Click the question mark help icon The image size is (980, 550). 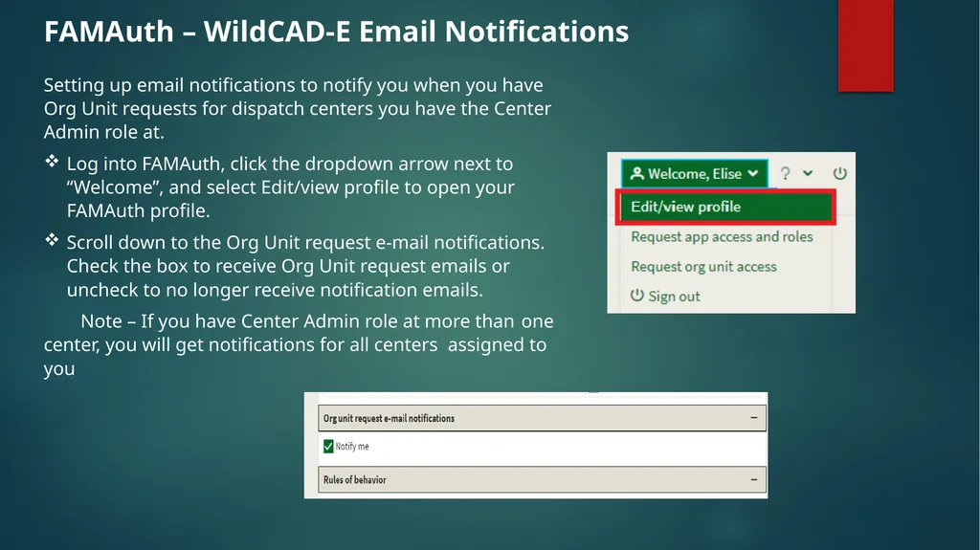pyautogui.click(x=785, y=174)
